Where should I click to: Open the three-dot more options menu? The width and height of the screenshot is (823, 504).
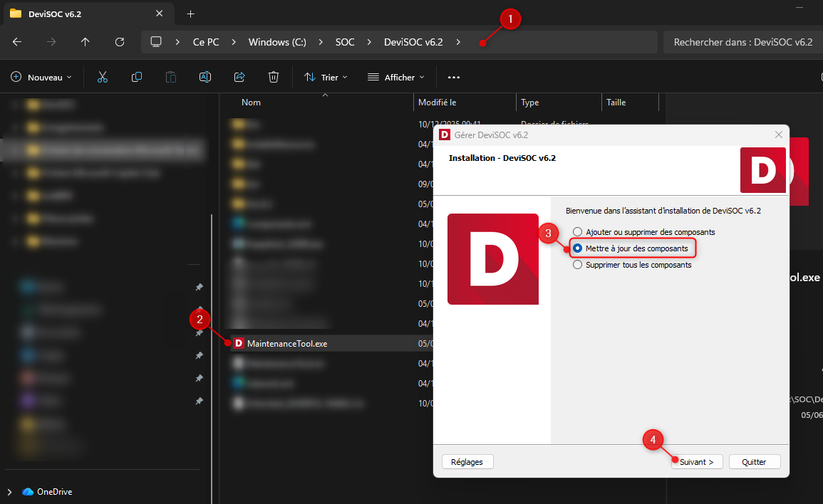454,77
